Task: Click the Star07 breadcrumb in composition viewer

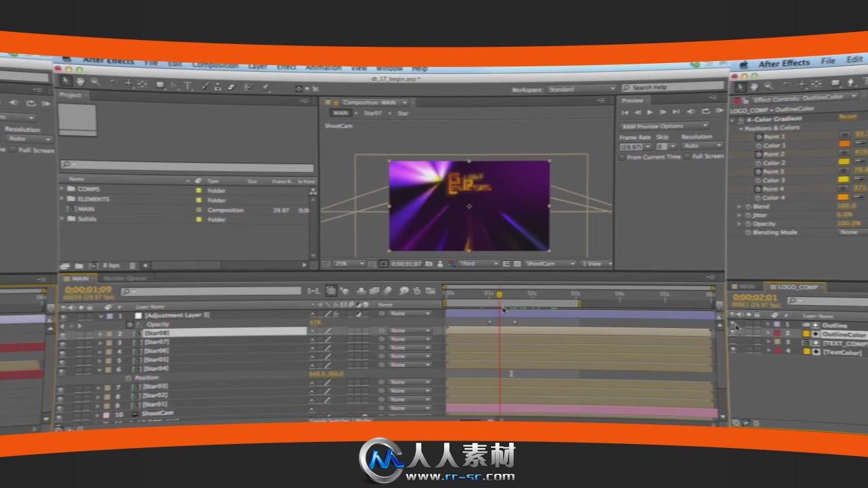Action: click(373, 113)
